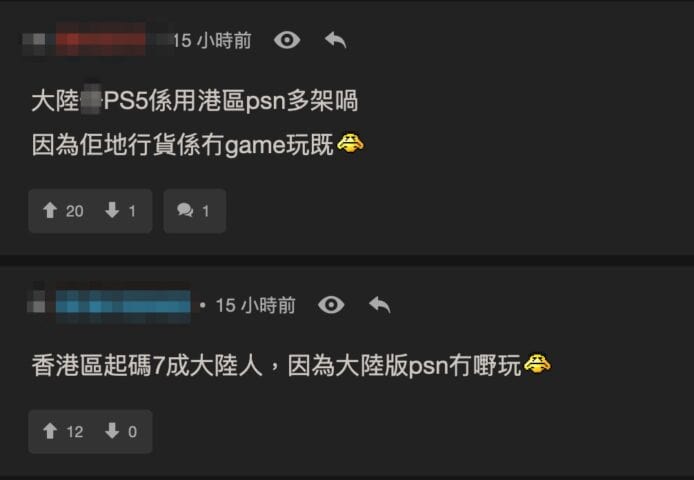Click the small avatar beside the blue username
This screenshot has height=480, width=694.
tap(37, 303)
